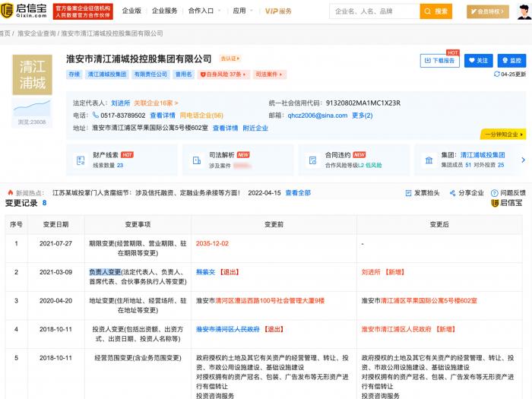Expand the 司法案件 tag dropdown
The height and width of the screenshot is (399, 532).
click(x=271, y=75)
